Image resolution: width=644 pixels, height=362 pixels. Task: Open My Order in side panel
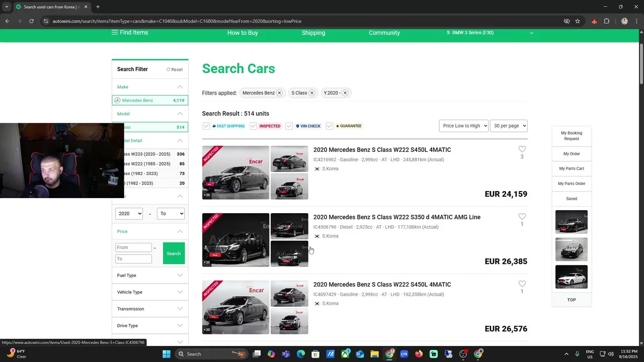pyautogui.click(x=572, y=154)
